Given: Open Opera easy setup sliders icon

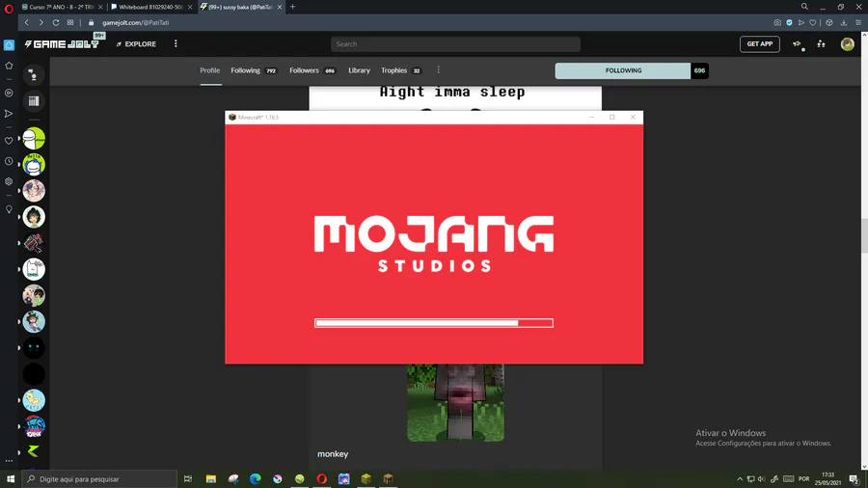Looking at the screenshot, I should pyautogui.click(x=858, y=23).
